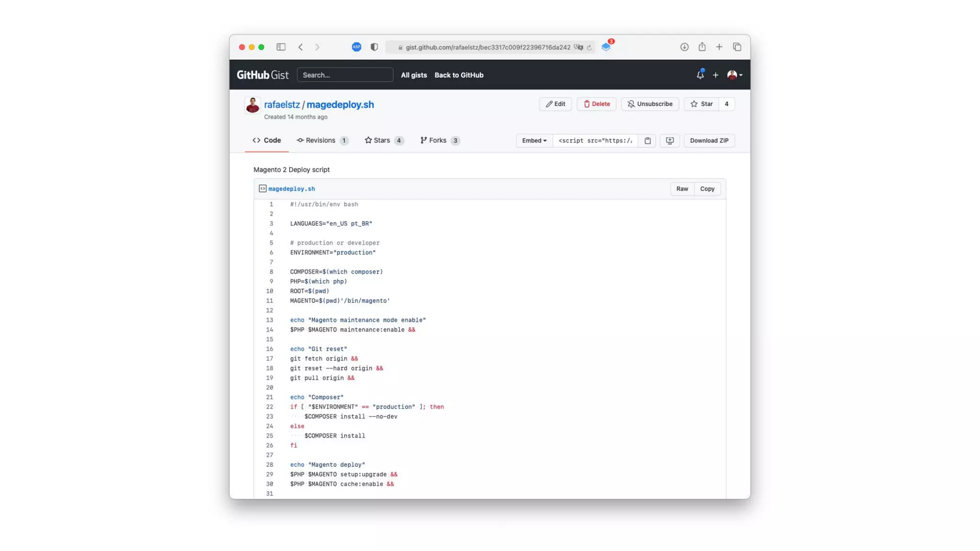Open the plus new-gist dropdown
Screen dimensions: 980x551
coord(715,75)
